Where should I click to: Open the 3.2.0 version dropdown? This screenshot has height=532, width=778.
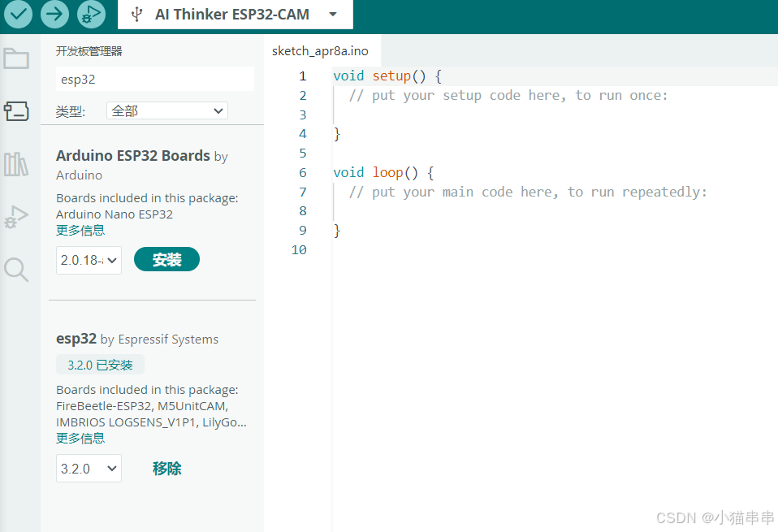[89, 468]
